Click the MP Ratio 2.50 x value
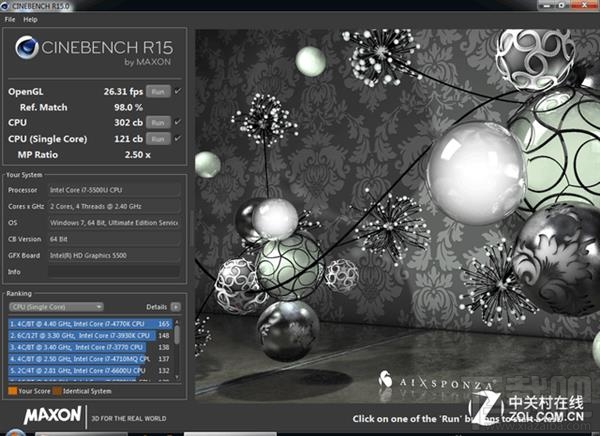The image size is (600, 436). coord(137,155)
